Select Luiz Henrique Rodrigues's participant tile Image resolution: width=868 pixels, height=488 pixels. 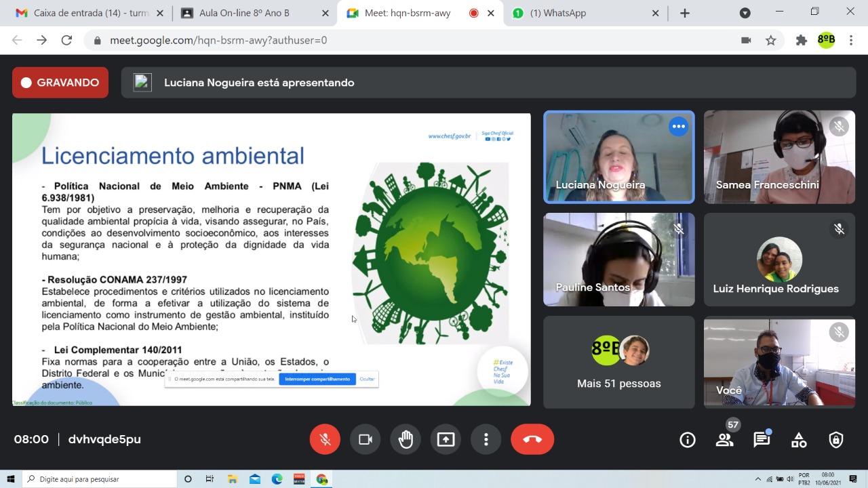click(x=779, y=260)
